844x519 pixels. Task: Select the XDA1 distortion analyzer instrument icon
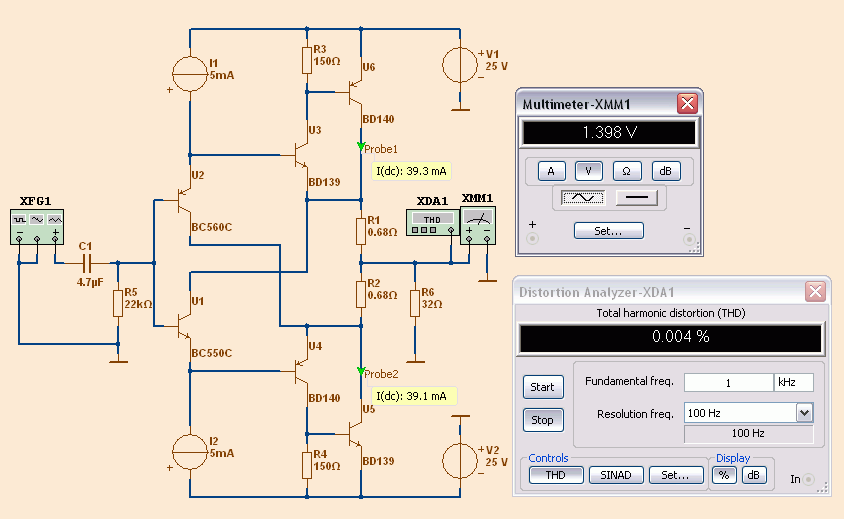pyautogui.click(x=433, y=223)
